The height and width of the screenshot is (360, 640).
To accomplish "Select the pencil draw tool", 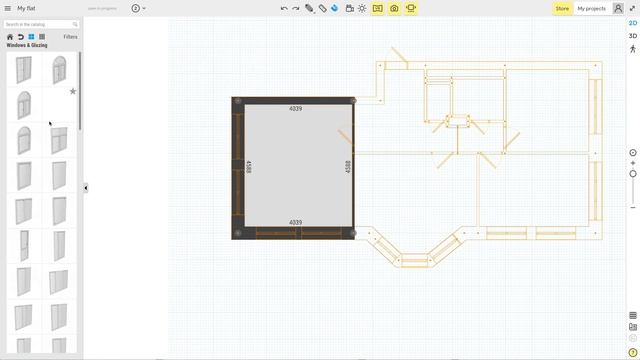I will tap(309, 9).
